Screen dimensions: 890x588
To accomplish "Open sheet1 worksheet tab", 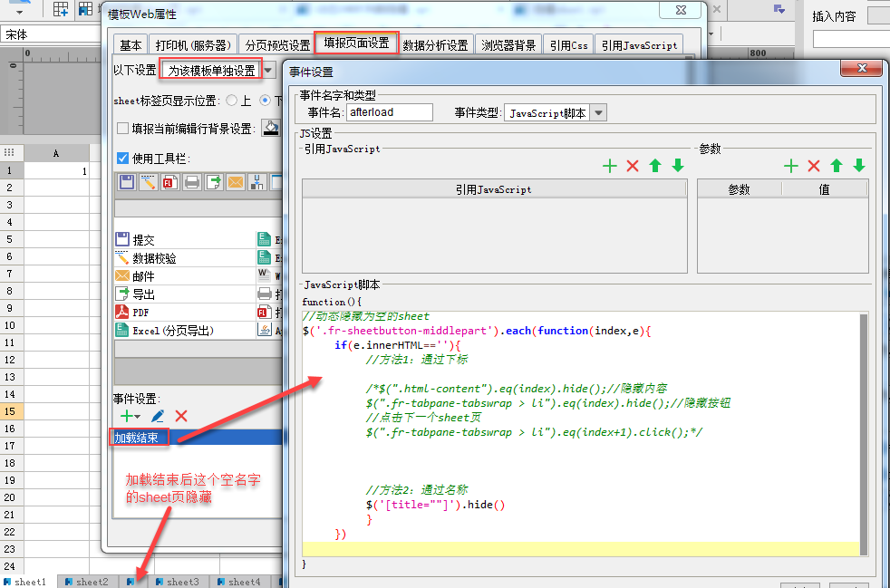I will click(26, 582).
